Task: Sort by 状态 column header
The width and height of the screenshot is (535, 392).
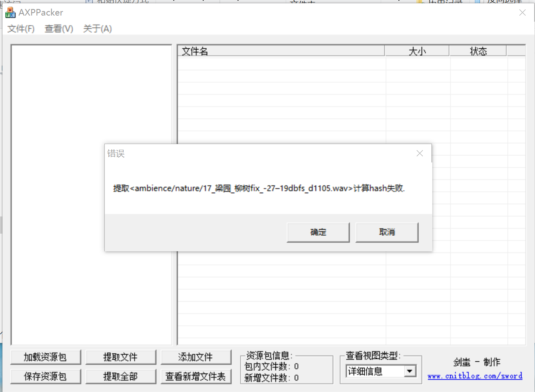Action: 478,51
